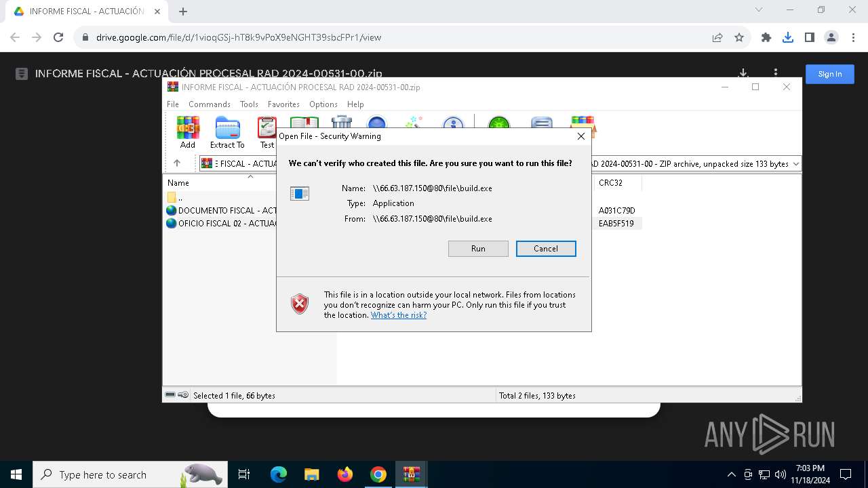Open the WinRAR Help menu
Screen dimensions: 868x488
click(355, 104)
